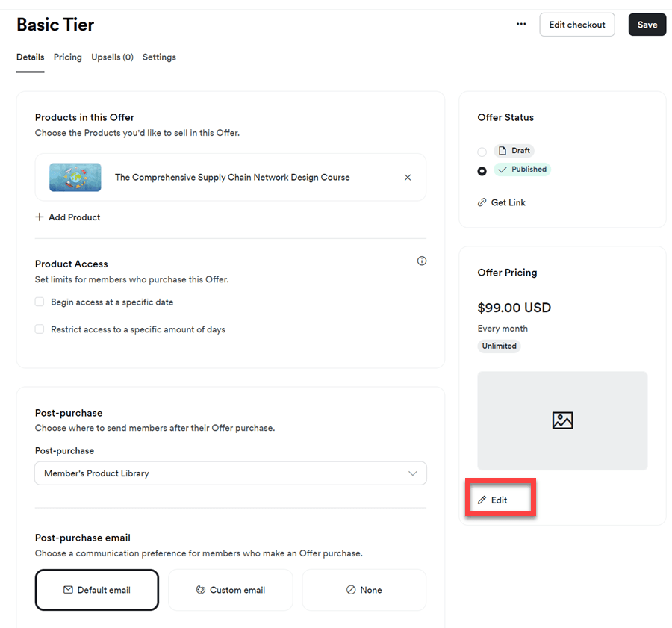Viewport: 672px width, 628px height.
Task: Select the Draft status radio button
Action: (x=482, y=152)
